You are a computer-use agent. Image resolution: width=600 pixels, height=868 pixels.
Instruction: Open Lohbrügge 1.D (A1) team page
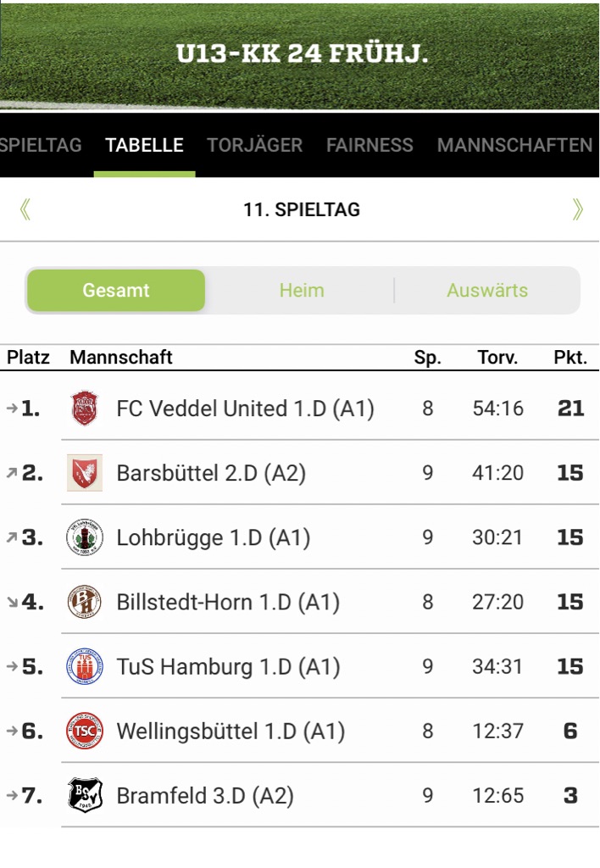213,537
